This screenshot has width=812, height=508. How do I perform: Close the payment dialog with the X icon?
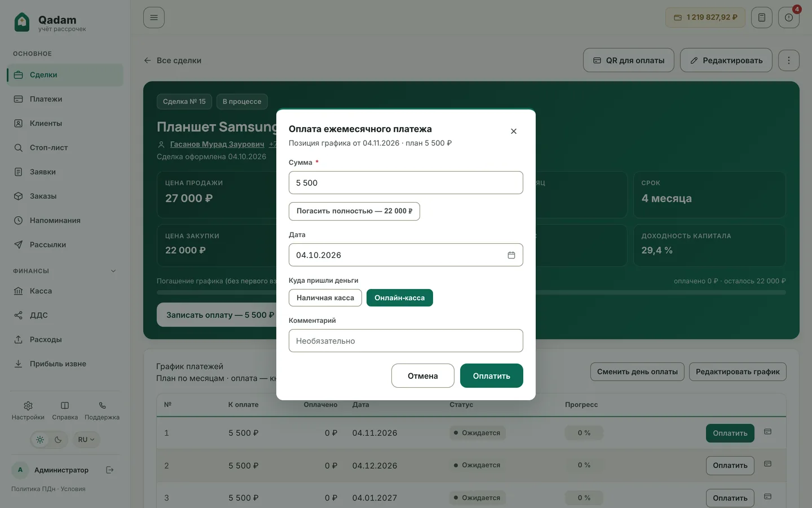click(514, 131)
